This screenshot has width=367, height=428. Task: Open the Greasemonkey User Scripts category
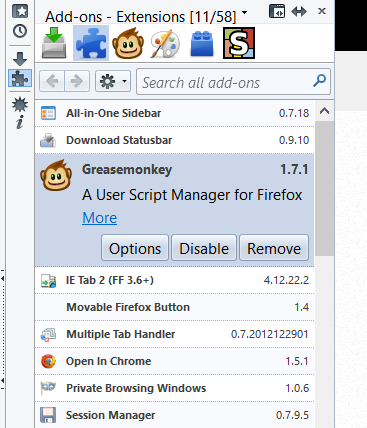(128, 43)
